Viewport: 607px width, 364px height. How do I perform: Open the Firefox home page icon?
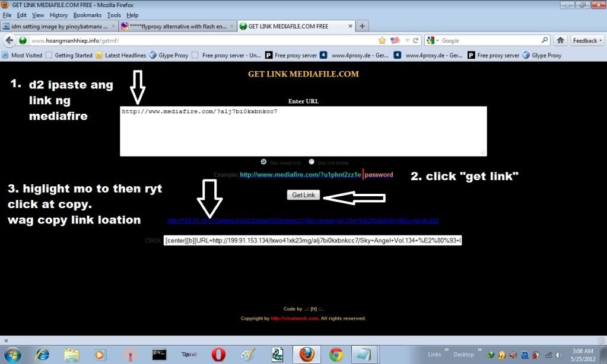coord(560,40)
